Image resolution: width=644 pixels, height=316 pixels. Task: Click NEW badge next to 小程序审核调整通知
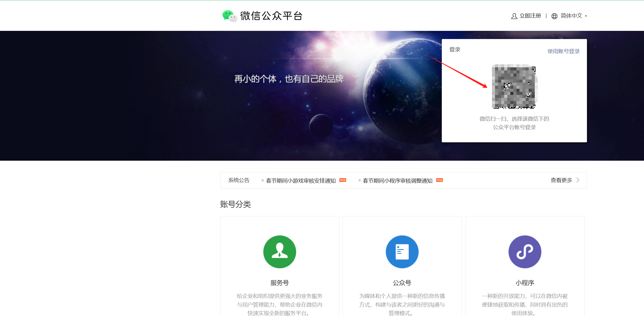coord(440,180)
